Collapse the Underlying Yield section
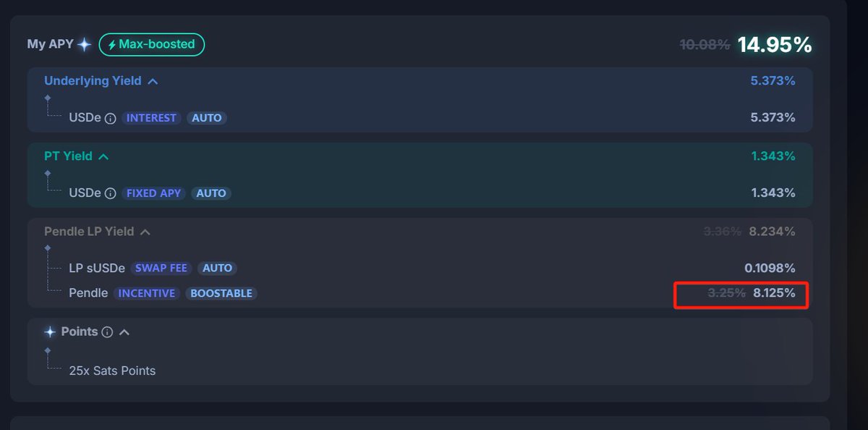This screenshot has height=430, width=868. point(153,81)
